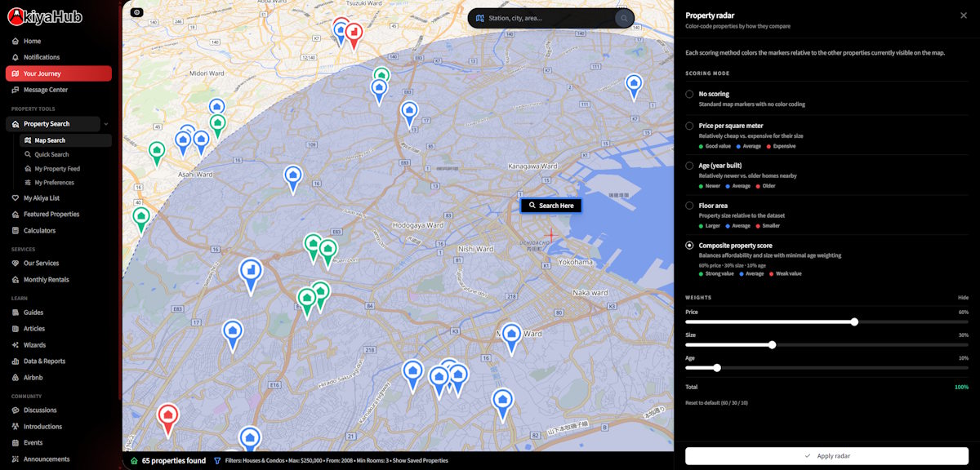Select Map Search submenu item
This screenshot has height=470, width=980.
point(65,140)
